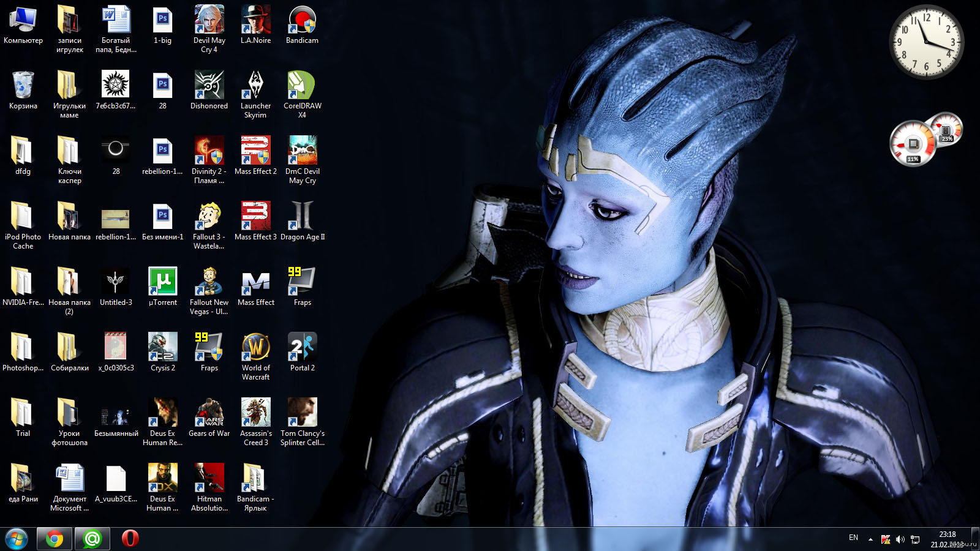Viewport: 980px width, 551px height.
Task: Select the Trial folder
Action: 23,419
